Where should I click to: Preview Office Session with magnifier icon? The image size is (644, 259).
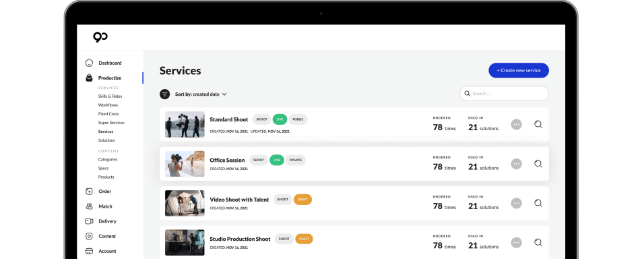click(538, 164)
